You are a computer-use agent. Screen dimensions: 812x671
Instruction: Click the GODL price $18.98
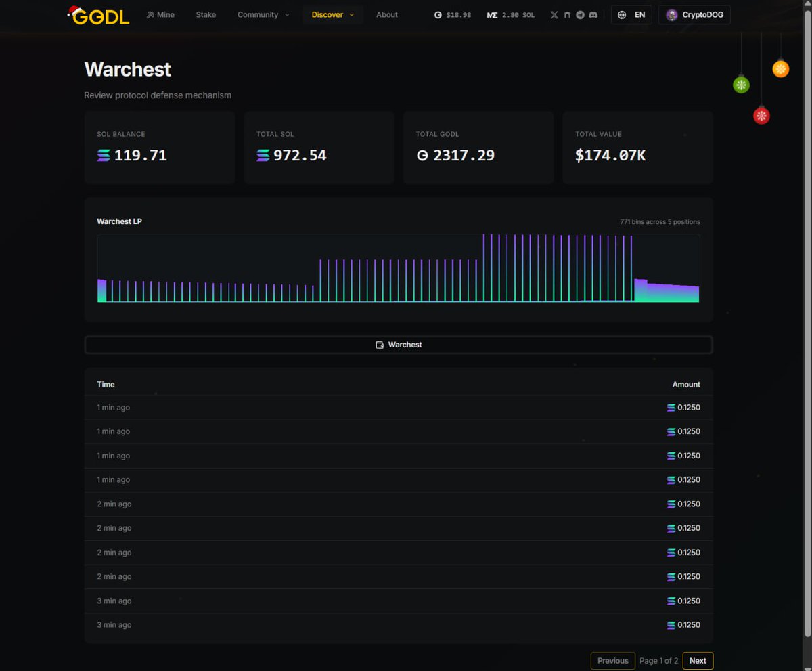pyautogui.click(x=453, y=15)
